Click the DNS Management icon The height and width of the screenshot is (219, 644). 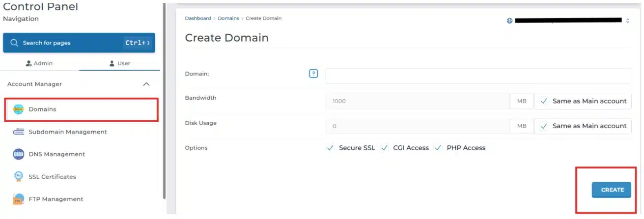(x=18, y=154)
